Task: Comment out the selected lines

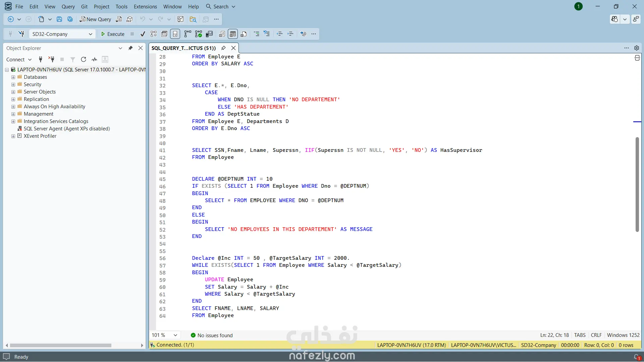Action: [x=257, y=34]
